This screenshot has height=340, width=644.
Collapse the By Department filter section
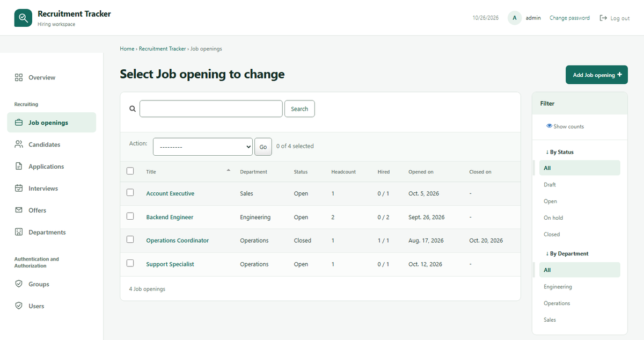click(x=567, y=254)
